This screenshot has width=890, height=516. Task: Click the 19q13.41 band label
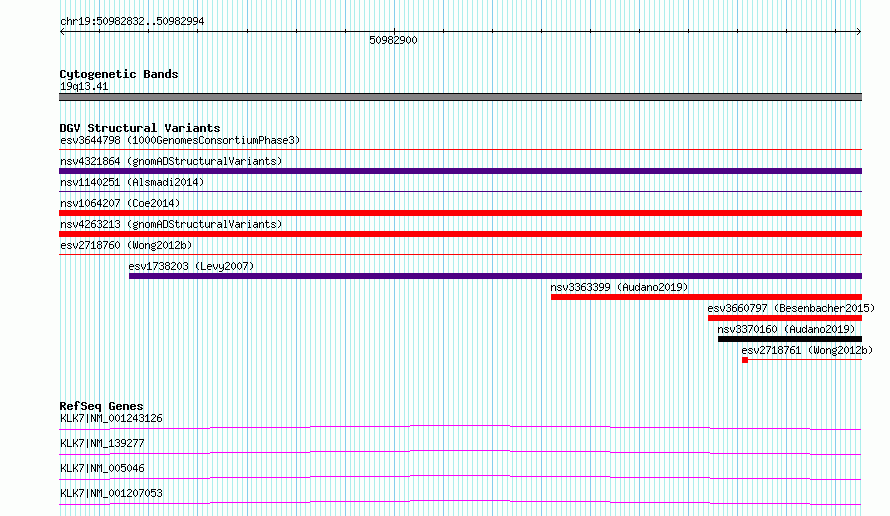click(84, 86)
